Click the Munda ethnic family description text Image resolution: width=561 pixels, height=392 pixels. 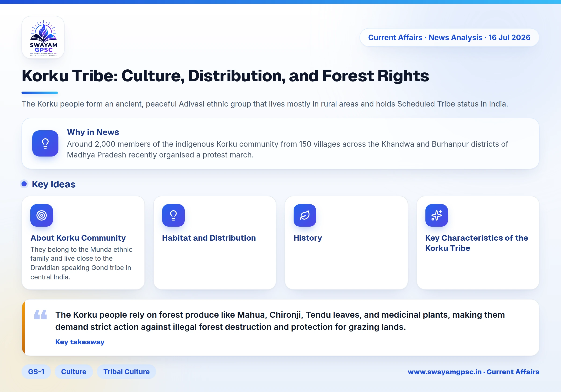click(81, 263)
